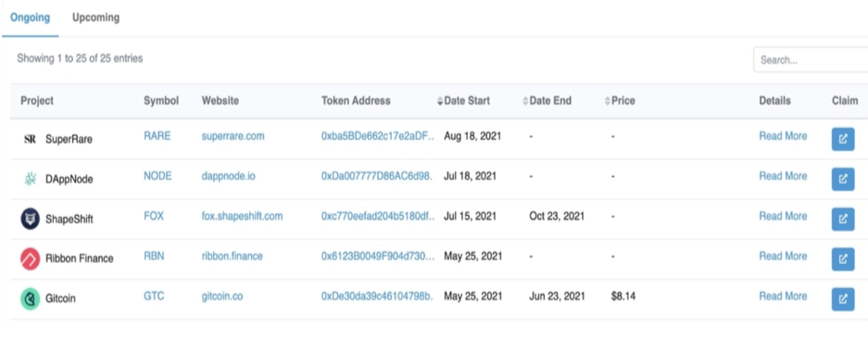Open token address 0x6123B0049F904d730

click(378, 256)
